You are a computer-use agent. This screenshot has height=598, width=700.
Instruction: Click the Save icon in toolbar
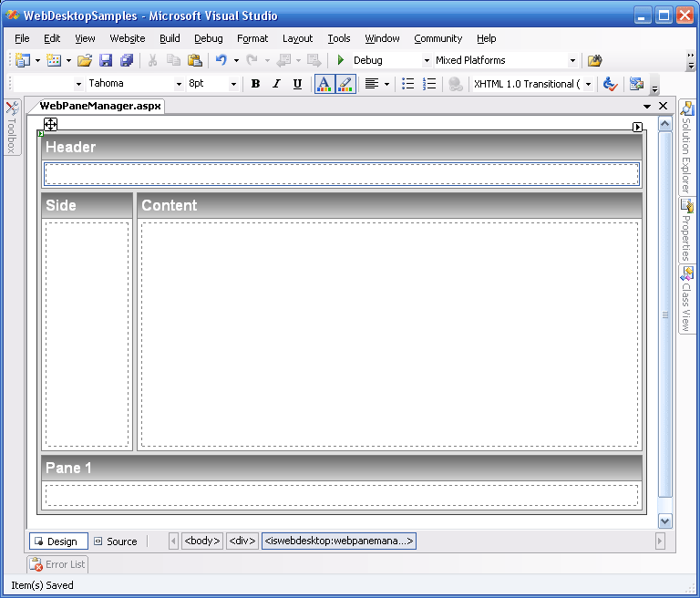pyautogui.click(x=106, y=60)
